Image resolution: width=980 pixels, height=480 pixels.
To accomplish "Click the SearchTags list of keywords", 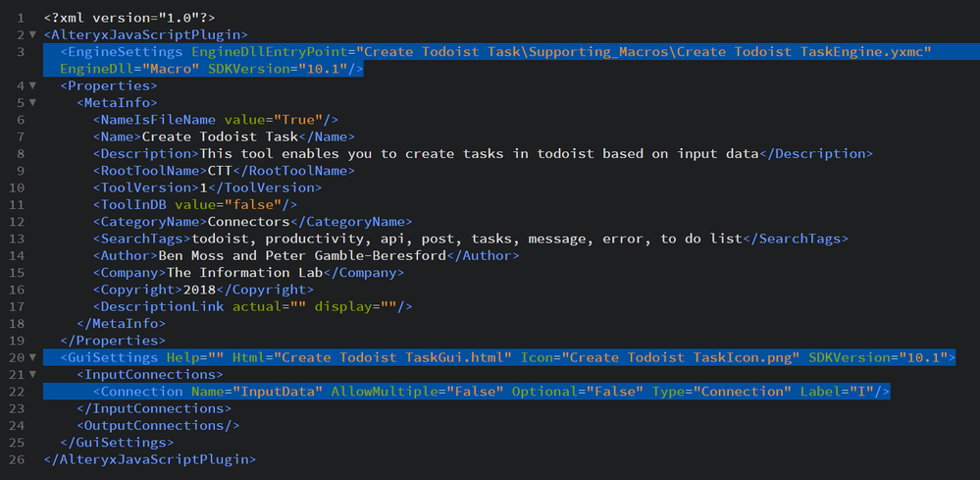I will point(466,239).
